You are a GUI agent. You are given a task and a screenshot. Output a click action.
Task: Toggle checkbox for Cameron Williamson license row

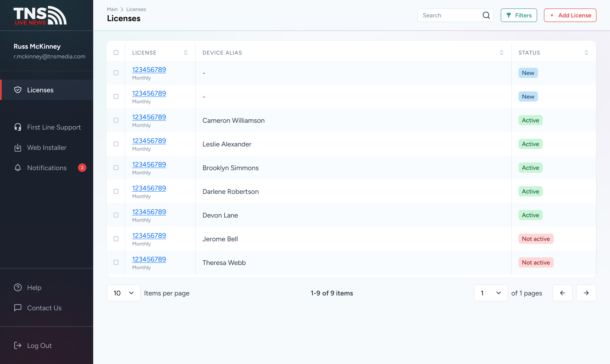[x=116, y=120]
